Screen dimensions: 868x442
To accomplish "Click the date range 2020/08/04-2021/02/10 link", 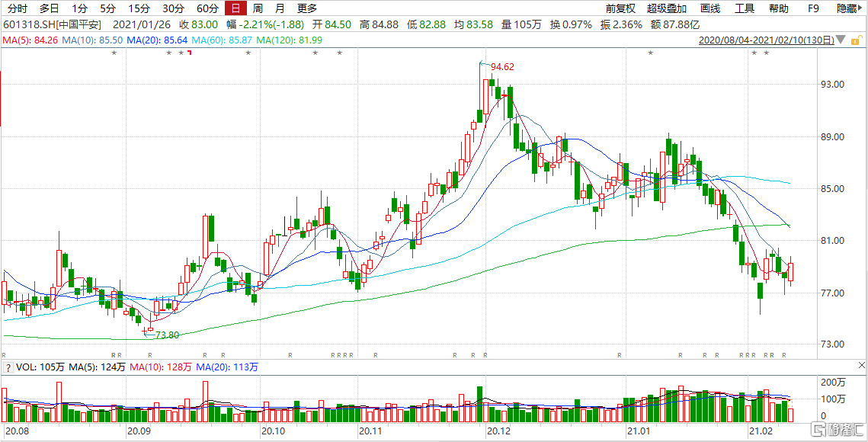I will [x=767, y=40].
